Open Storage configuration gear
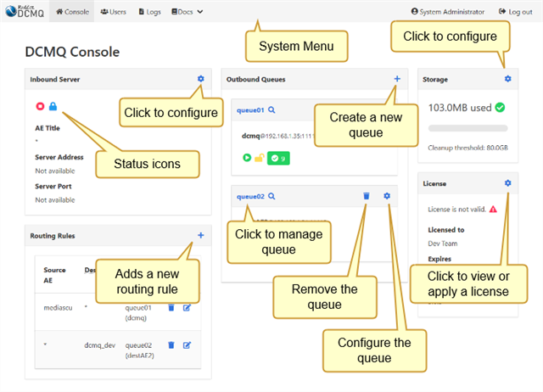Screen dimensions: 543x392 click(x=507, y=79)
